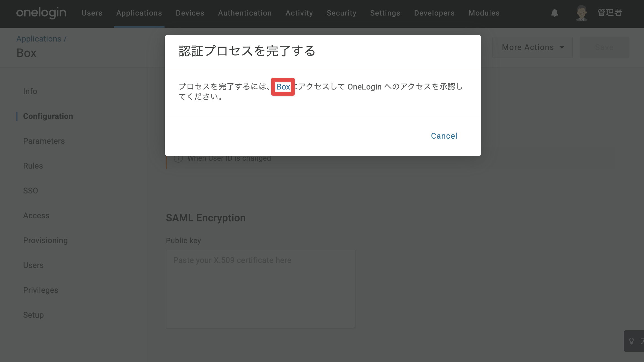Click the dialog title 認証プロセスを完了する
The height and width of the screenshot is (362, 644).
(x=247, y=51)
